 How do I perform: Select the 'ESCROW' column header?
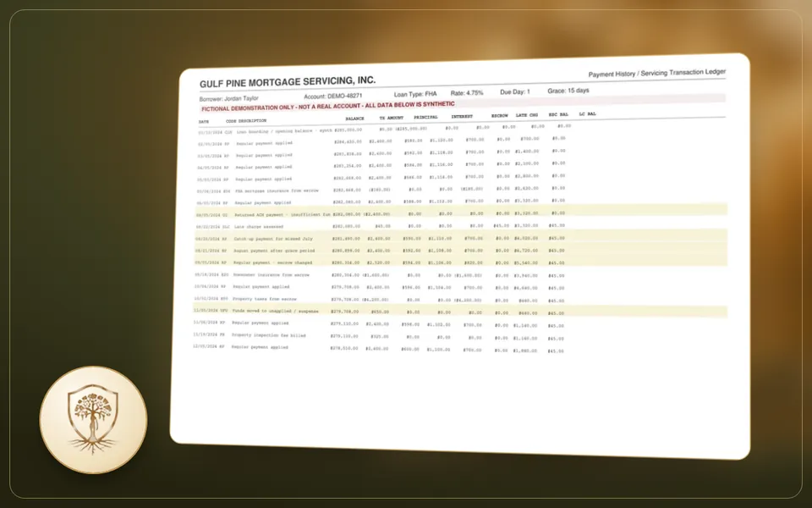click(500, 116)
